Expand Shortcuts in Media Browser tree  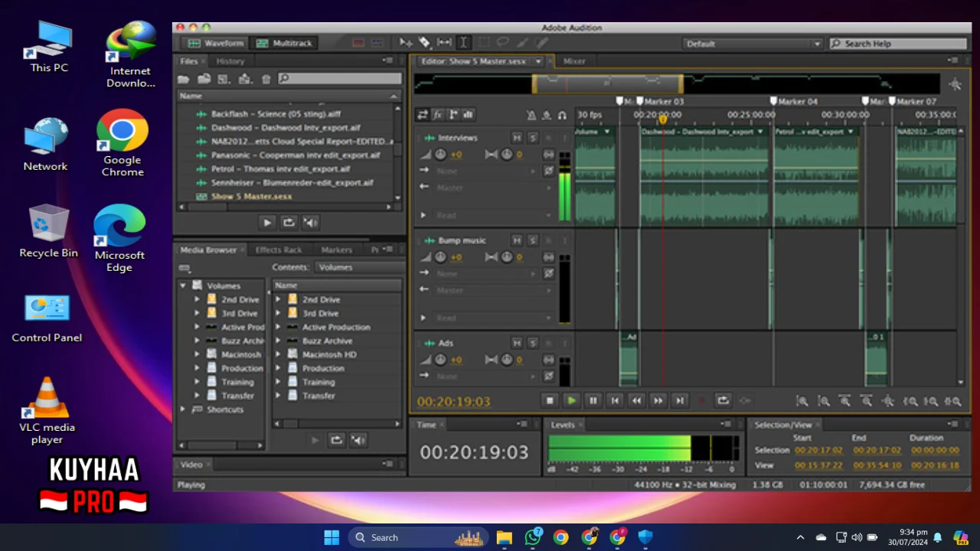pos(183,409)
